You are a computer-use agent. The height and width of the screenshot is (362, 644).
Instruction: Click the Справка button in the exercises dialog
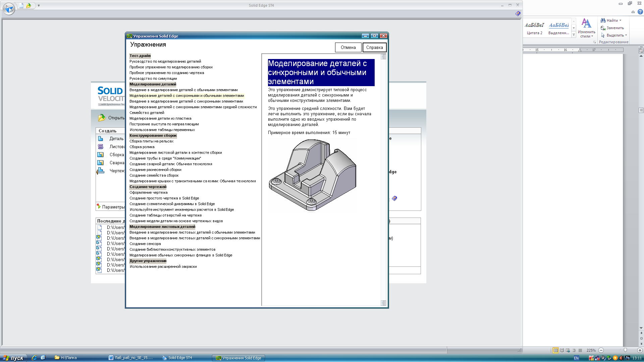[374, 48]
